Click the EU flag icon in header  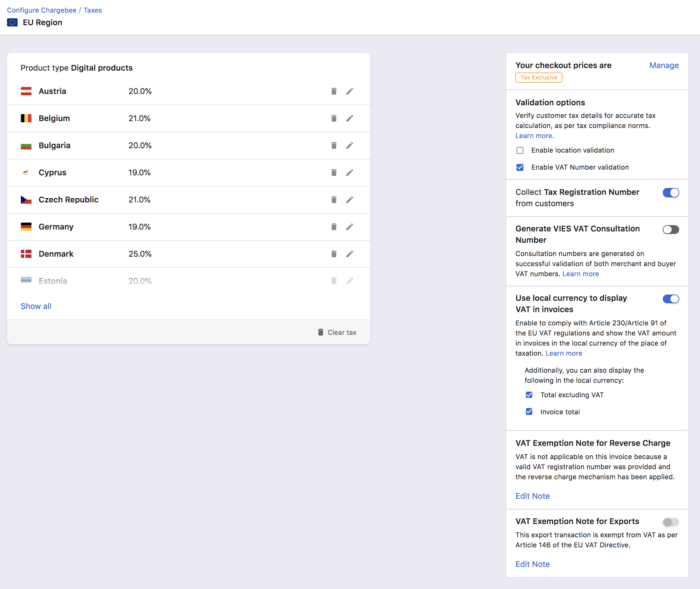point(12,22)
